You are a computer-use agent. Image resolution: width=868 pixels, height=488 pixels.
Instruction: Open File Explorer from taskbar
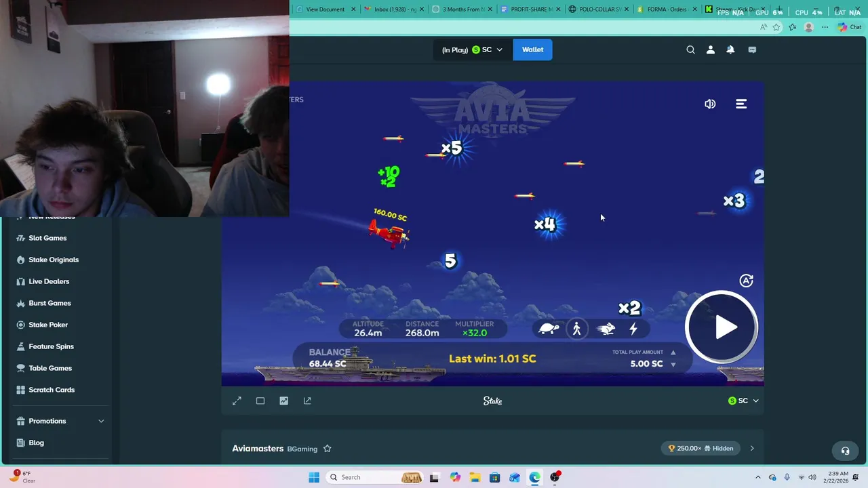(475, 477)
